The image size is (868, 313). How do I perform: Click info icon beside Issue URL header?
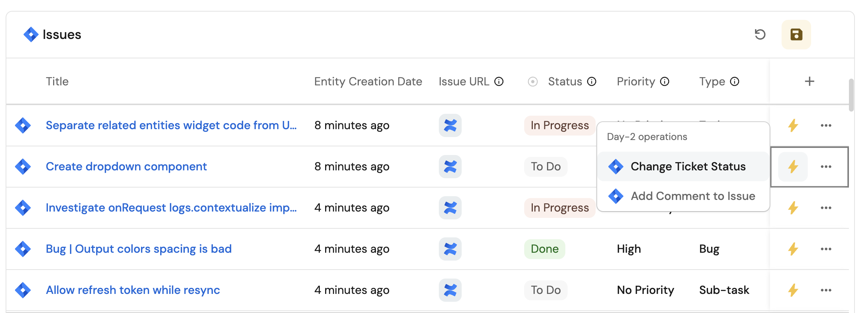(x=499, y=82)
